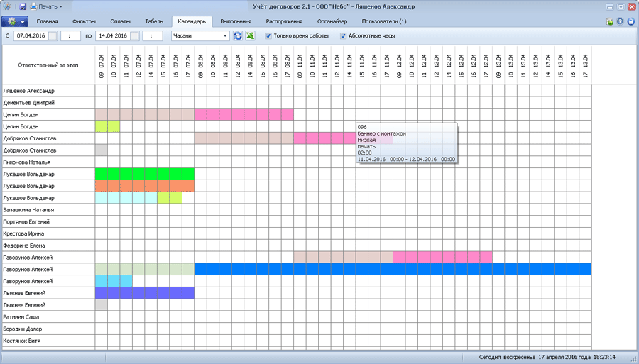The image size is (639, 364).
Task: Open the blue gear application menu button
Action: coord(15,21)
